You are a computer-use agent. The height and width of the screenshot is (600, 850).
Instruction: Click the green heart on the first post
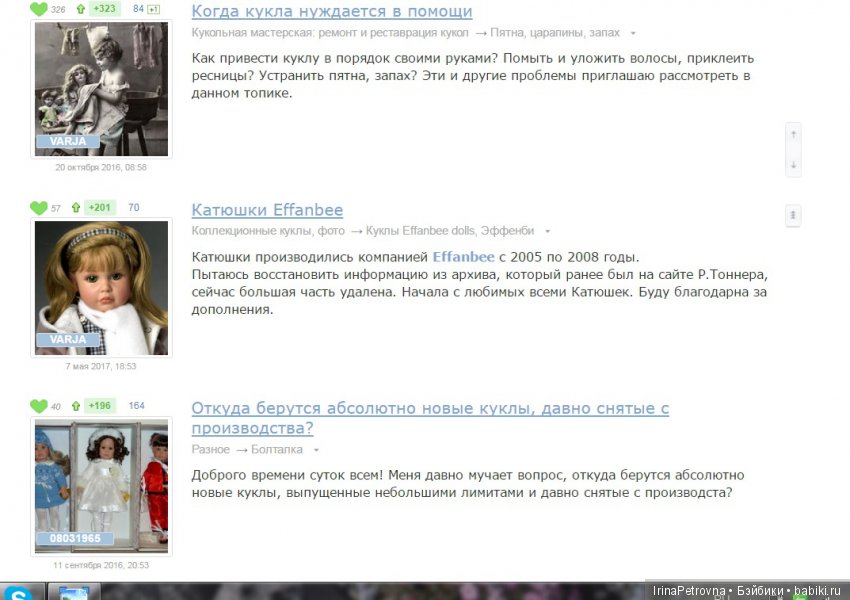coord(39,10)
